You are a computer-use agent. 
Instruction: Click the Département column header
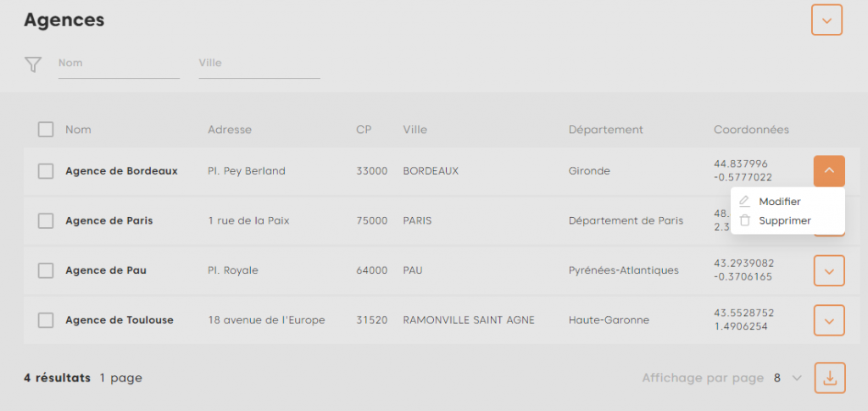point(606,130)
